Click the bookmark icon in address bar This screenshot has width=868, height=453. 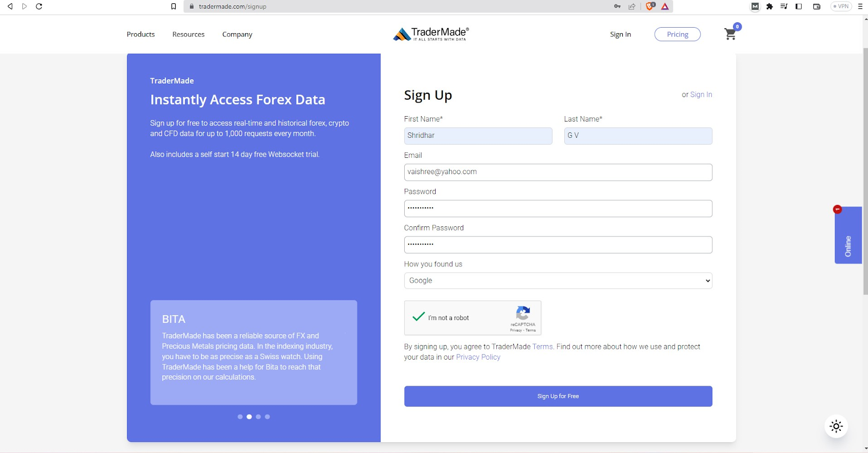click(x=174, y=7)
